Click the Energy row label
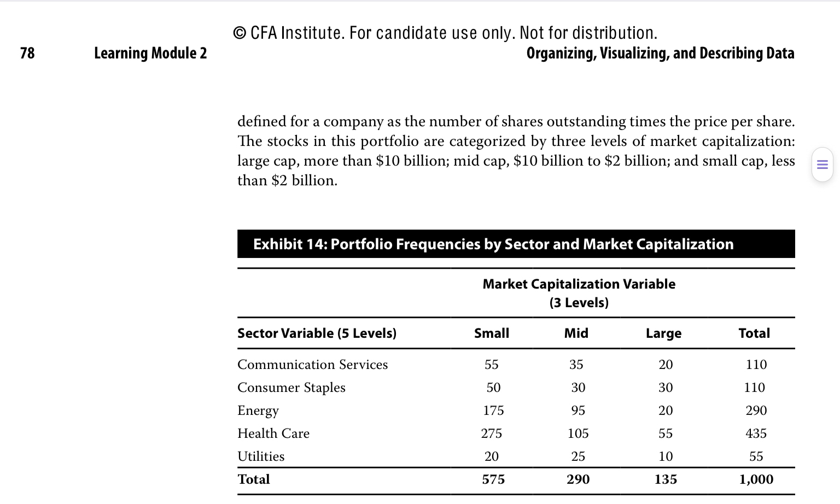The height and width of the screenshot is (504, 840). (258, 411)
